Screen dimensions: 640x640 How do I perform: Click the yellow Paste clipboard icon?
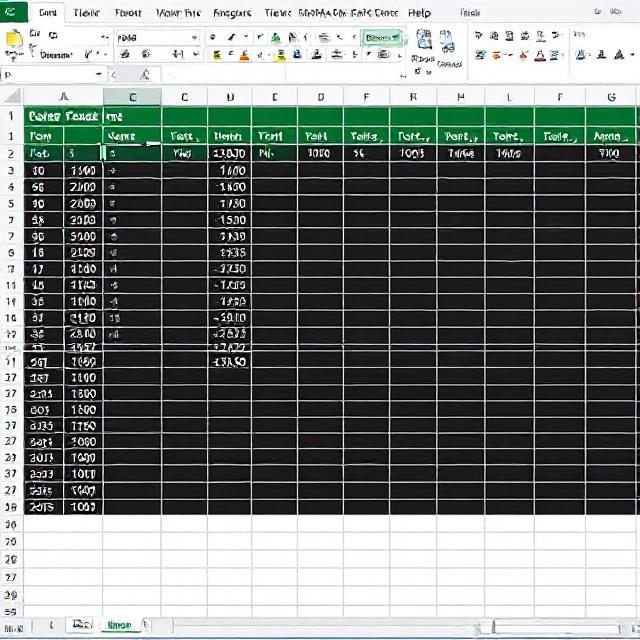pyautogui.click(x=14, y=40)
